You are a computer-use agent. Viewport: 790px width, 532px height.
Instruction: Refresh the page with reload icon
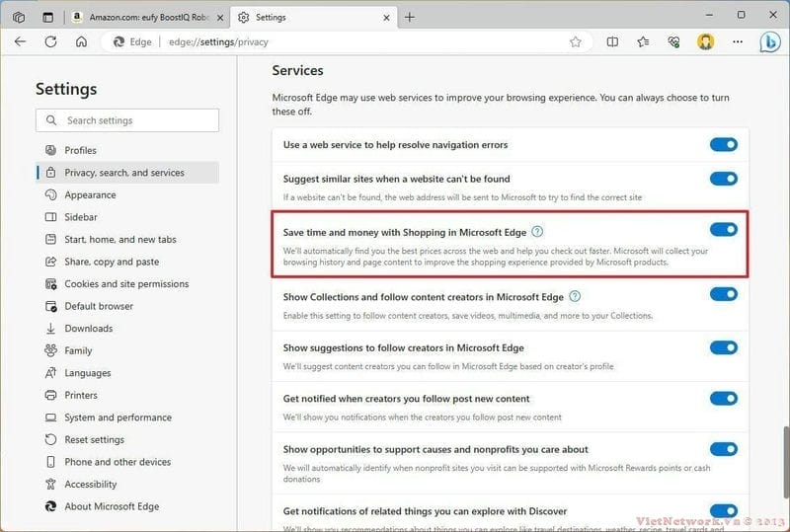(51, 42)
